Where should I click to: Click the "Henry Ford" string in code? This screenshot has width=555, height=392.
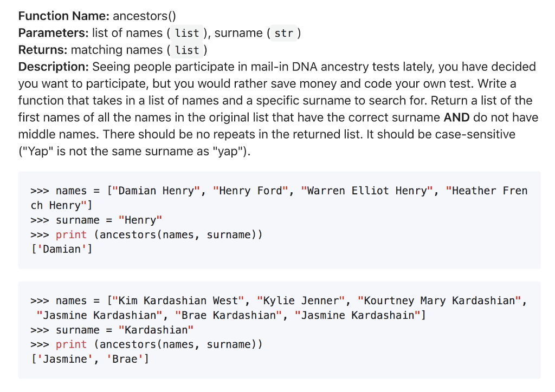point(250,191)
